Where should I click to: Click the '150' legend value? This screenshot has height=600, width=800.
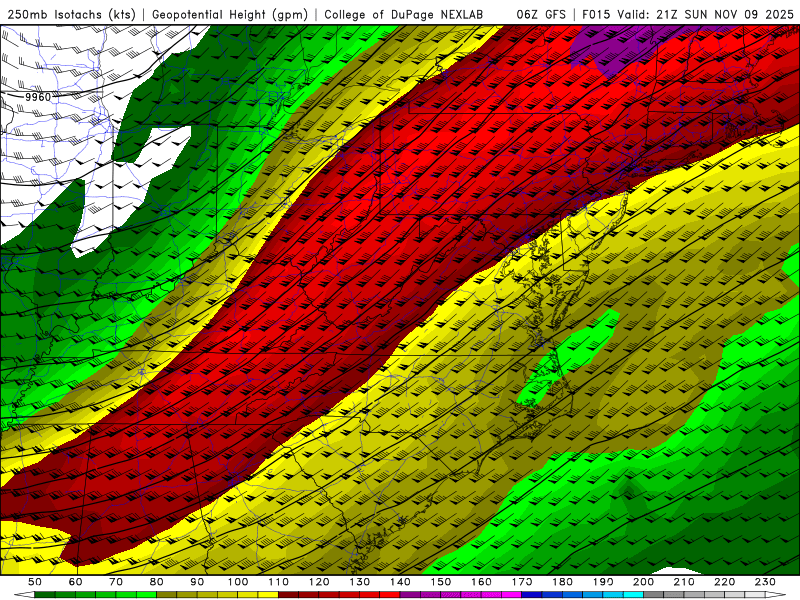[x=441, y=582]
